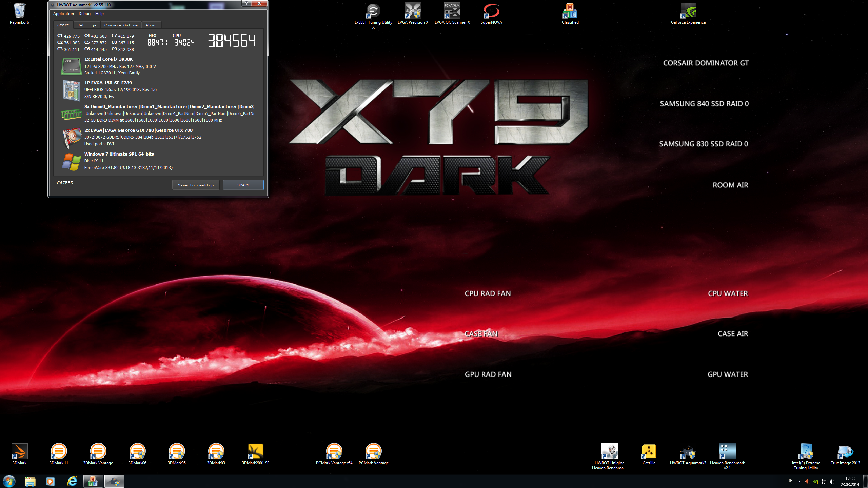
Task: Launch Heaven Benchmark v2.1 shortcut
Action: pyautogui.click(x=727, y=456)
